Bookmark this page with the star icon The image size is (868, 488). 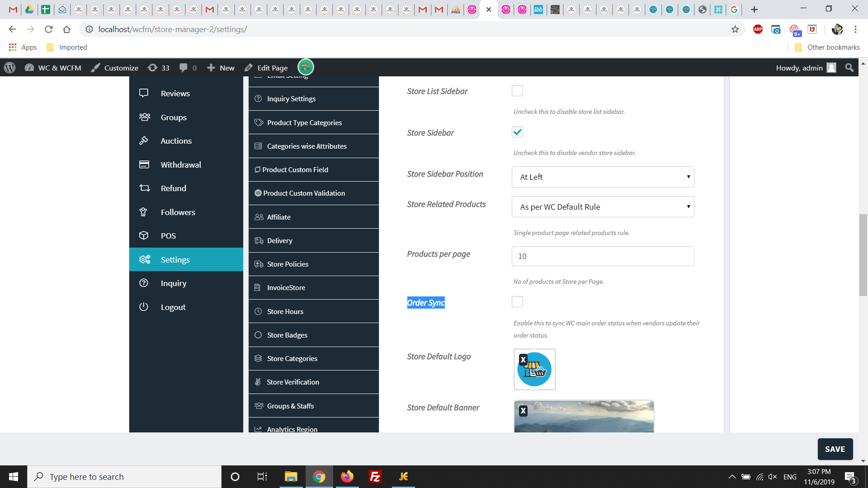tap(736, 29)
